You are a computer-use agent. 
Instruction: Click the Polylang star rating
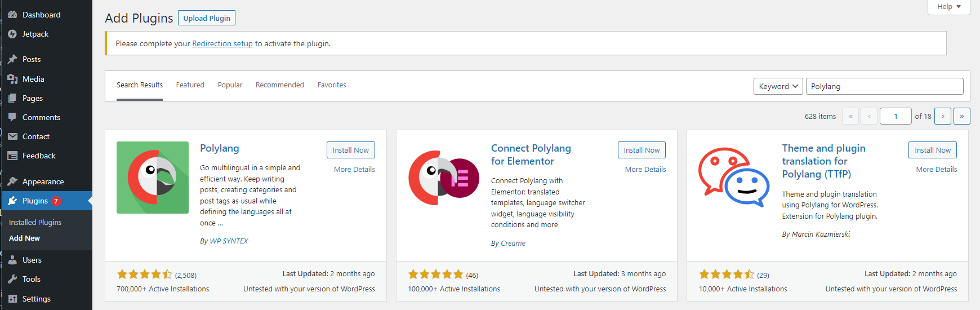[145, 274]
